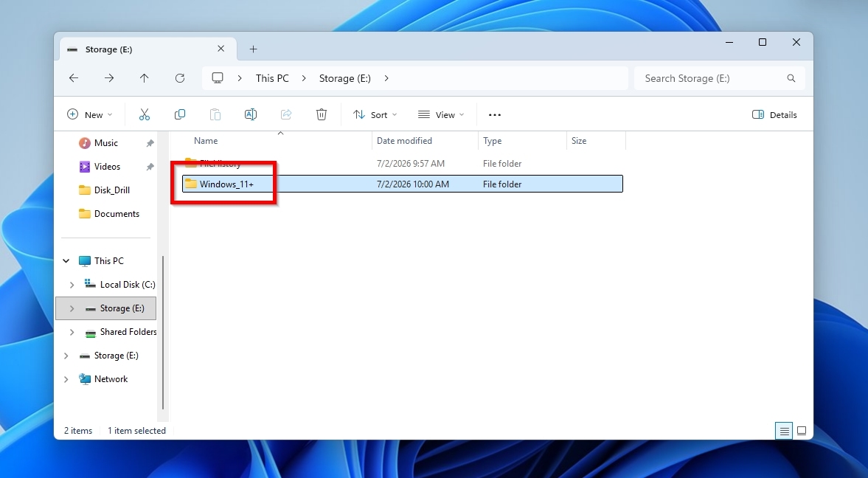Click the search magnifier icon
Screen dimensions: 868x478
pos(791,78)
